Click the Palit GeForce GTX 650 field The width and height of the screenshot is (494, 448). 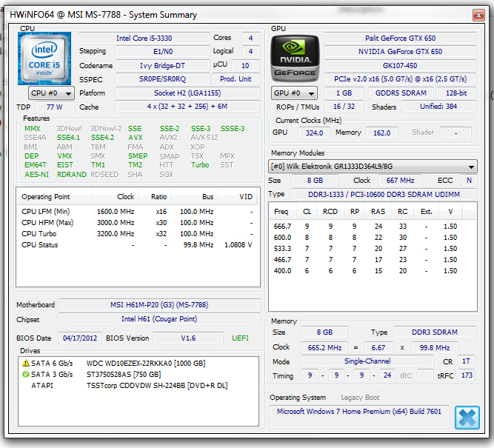pos(400,38)
